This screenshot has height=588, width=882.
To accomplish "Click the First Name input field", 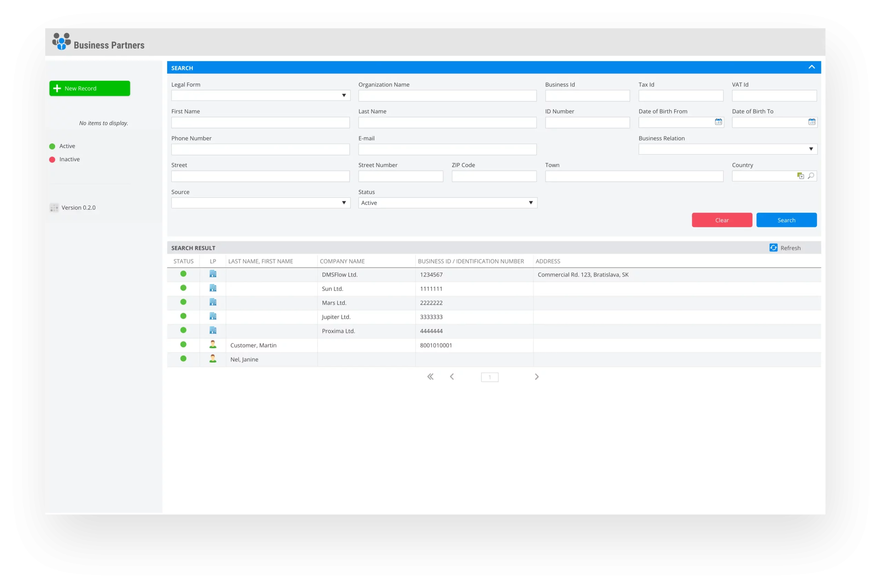I will [260, 123].
